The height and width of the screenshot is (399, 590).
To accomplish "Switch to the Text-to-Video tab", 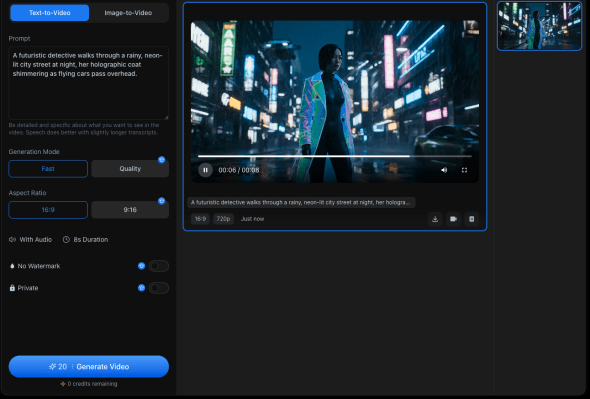I will (x=50, y=13).
